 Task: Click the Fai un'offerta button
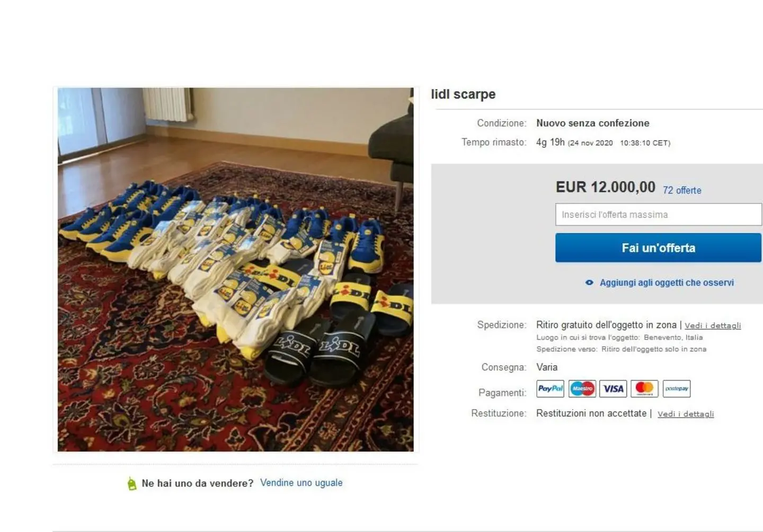658,248
